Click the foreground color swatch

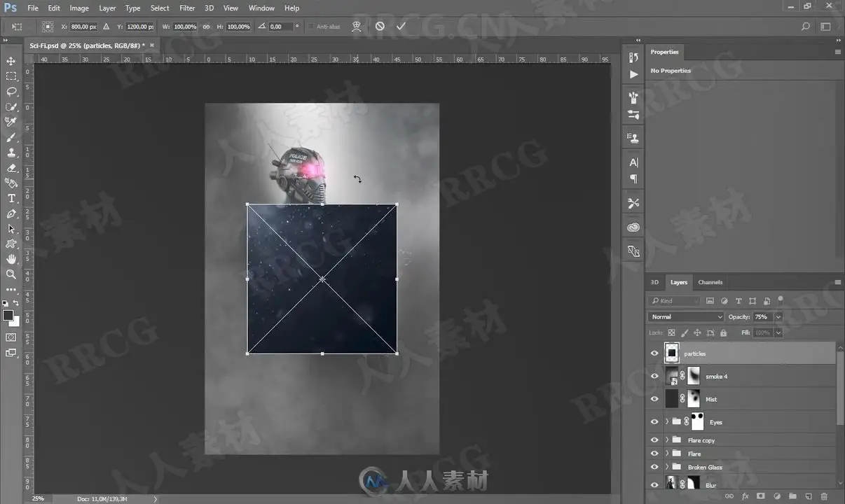coord(8,316)
